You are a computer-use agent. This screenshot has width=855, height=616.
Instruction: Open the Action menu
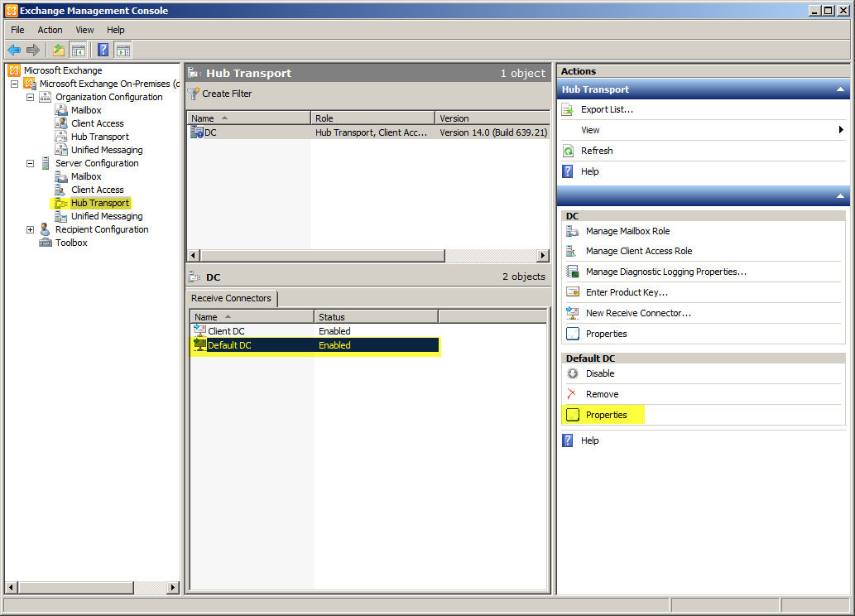(50, 30)
